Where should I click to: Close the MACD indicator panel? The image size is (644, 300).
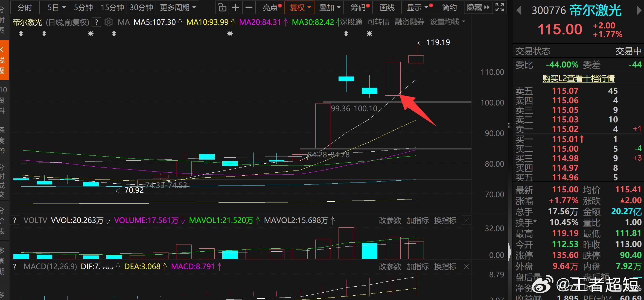[x=467, y=266]
